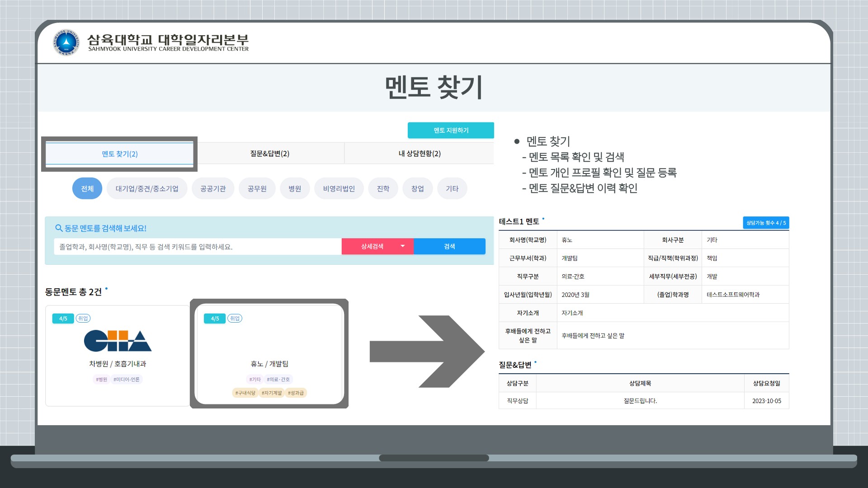Filter mentors by 병원 category
This screenshot has height=488, width=868.
pyautogui.click(x=295, y=188)
